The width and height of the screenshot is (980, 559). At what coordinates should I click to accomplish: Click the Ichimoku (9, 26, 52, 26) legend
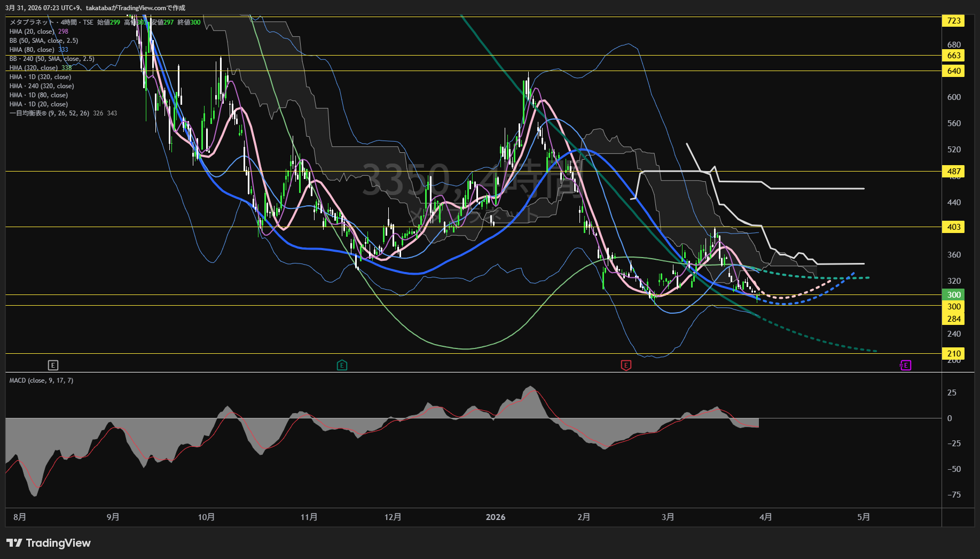tap(49, 113)
